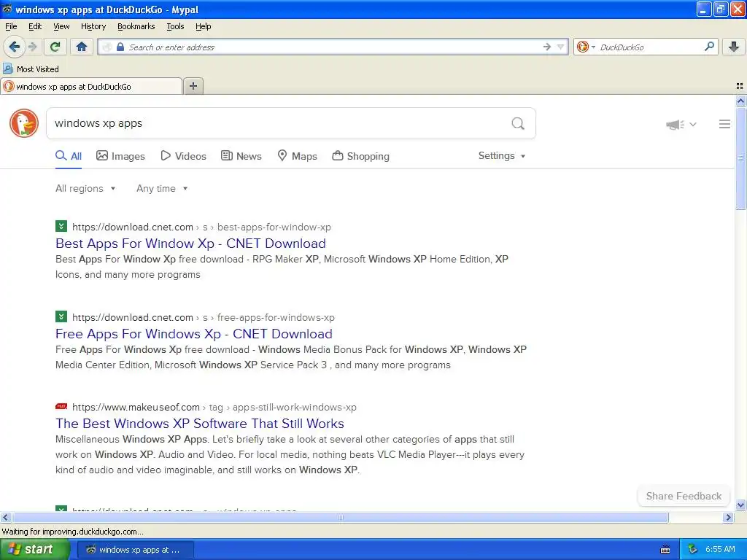Switch to News results
This screenshot has height=560, width=747.
[x=241, y=156]
